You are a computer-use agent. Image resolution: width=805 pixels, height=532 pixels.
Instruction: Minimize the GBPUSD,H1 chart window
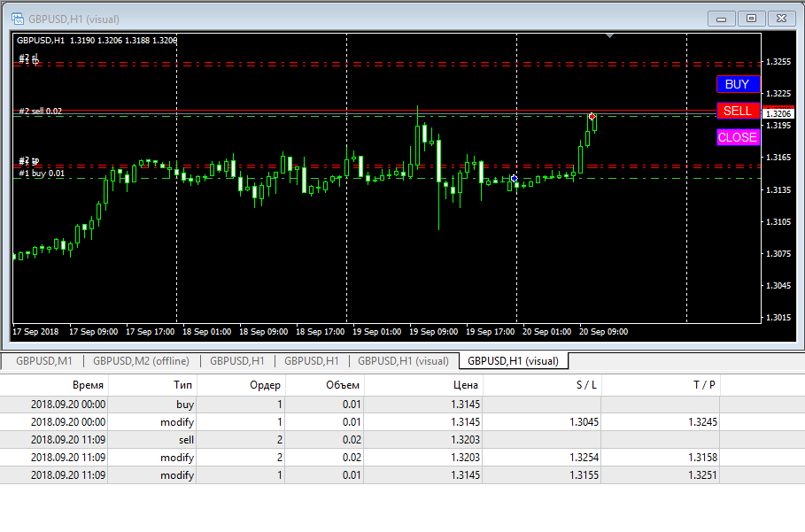[724, 18]
